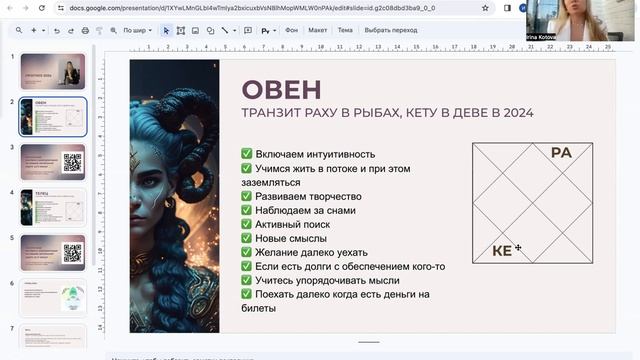Click the 'КЕ' label in chart
The image size is (640, 360).
pos(502,251)
